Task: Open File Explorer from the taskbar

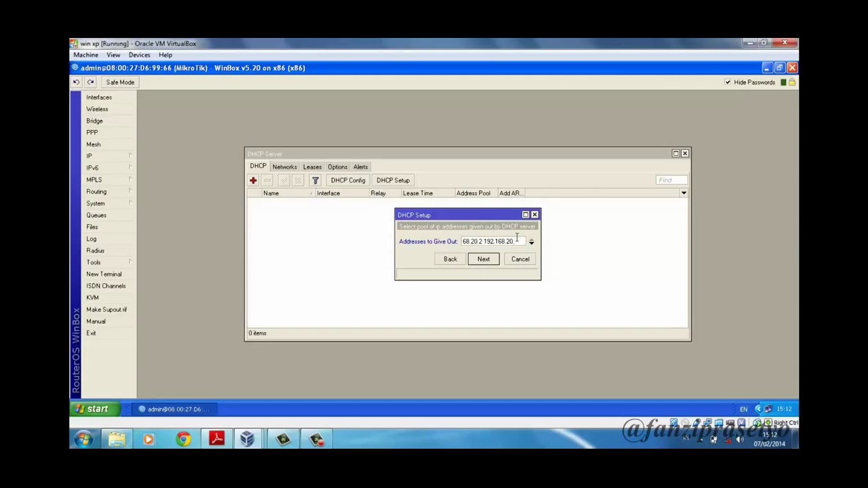Action: [x=117, y=439]
